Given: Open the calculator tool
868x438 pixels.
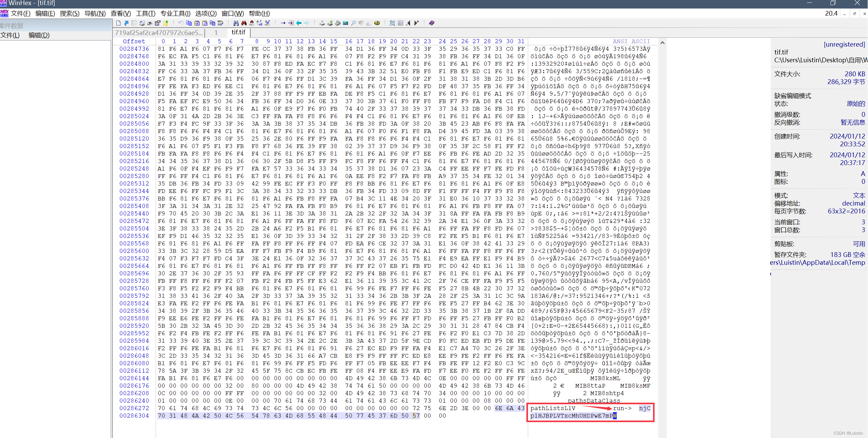Looking at the screenshot, I should pos(346,23).
